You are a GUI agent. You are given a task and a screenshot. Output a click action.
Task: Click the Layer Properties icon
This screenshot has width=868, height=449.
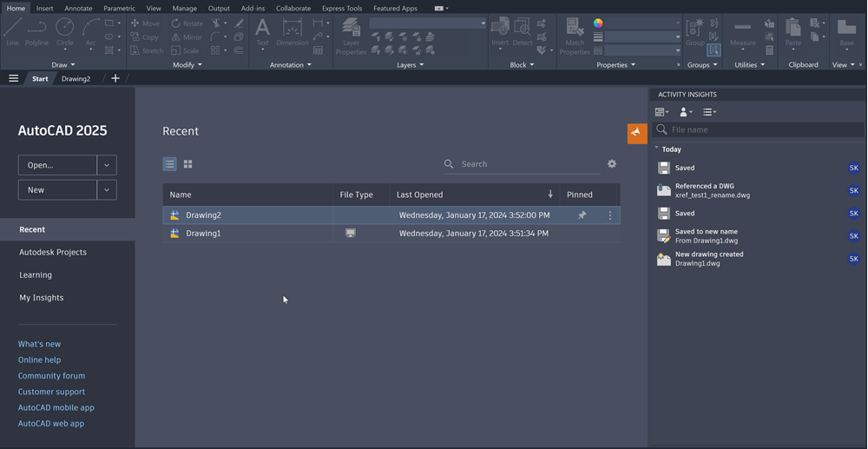point(351,35)
